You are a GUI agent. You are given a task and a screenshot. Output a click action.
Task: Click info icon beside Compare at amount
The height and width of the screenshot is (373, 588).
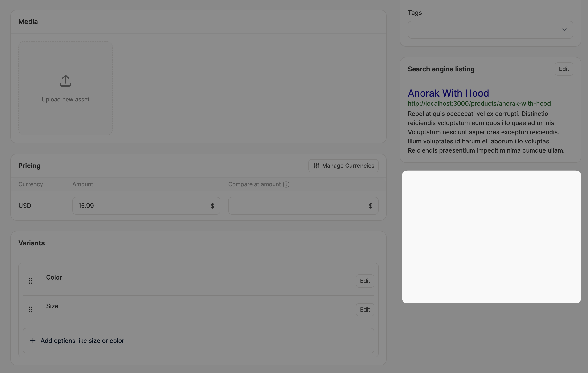click(286, 185)
